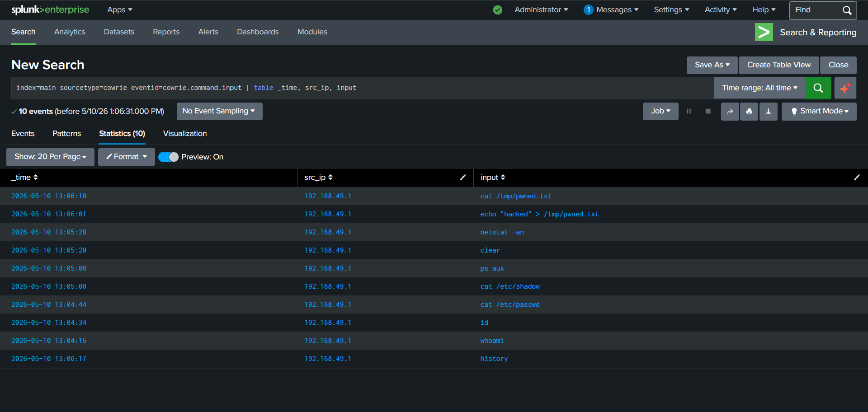868x412 pixels.
Task: Open the Help menu
Action: click(764, 10)
